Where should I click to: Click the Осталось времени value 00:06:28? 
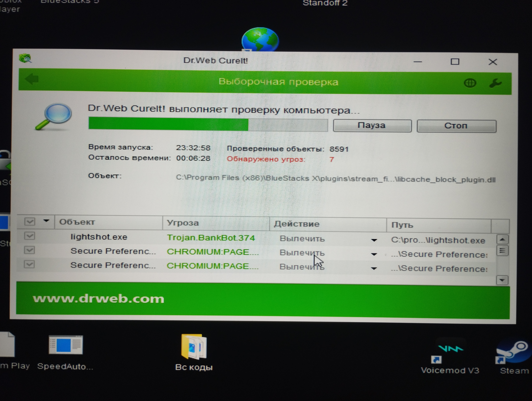pyautogui.click(x=193, y=158)
